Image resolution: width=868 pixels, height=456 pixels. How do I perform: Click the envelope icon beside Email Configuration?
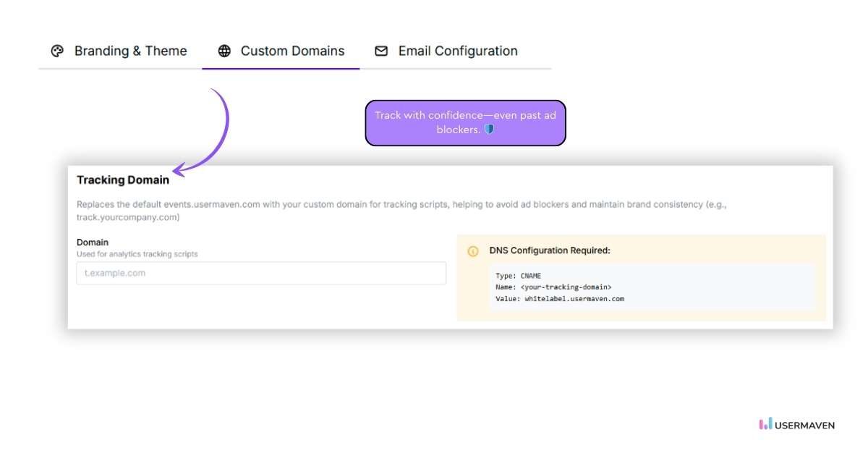coord(381,51)
